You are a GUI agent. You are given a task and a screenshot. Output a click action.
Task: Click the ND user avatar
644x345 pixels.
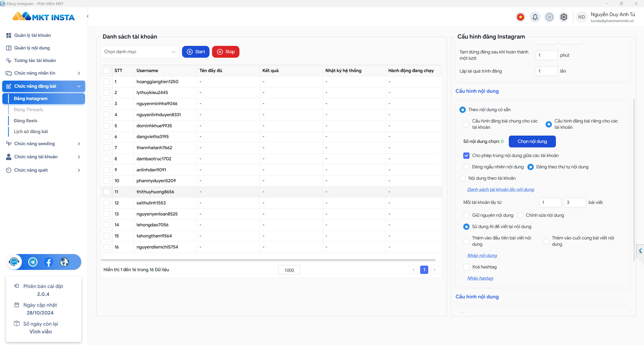(x=582, y=17)
